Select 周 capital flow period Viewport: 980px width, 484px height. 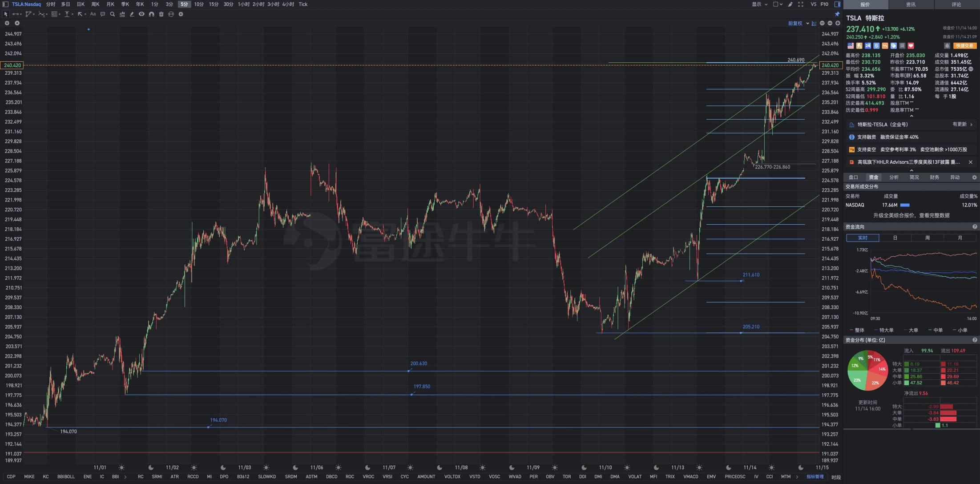pyautogui.click(x=928, y=238)
